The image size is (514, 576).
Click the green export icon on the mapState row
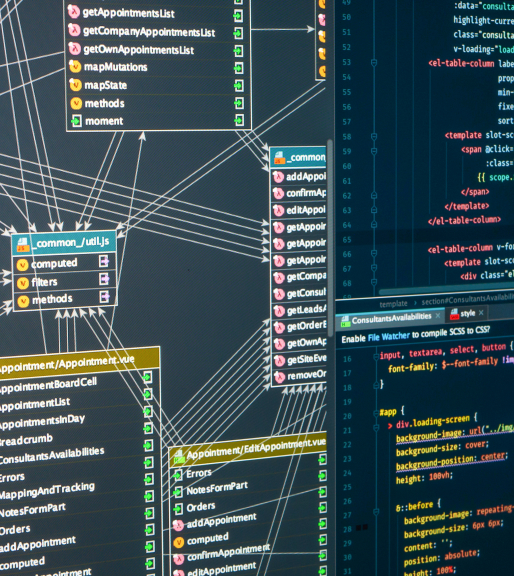pos(239,86)
